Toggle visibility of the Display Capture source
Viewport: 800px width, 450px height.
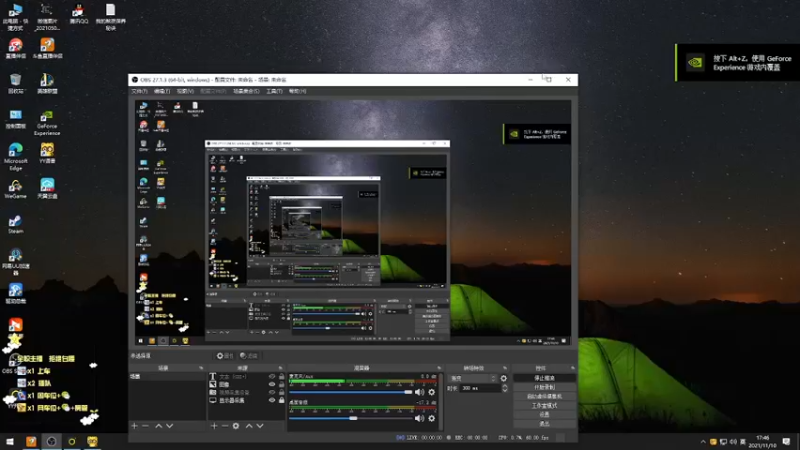point(272,401)
